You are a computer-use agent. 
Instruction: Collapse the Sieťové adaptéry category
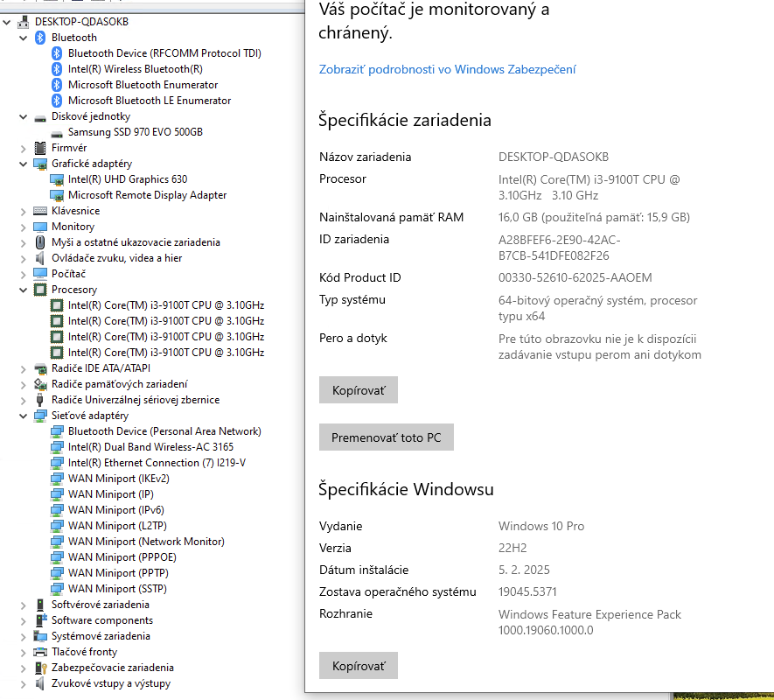[24, 416]
